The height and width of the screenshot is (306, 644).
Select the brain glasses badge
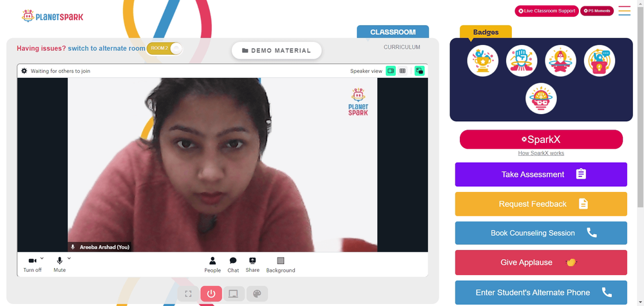pyautogui.click(x=541, y=99)
